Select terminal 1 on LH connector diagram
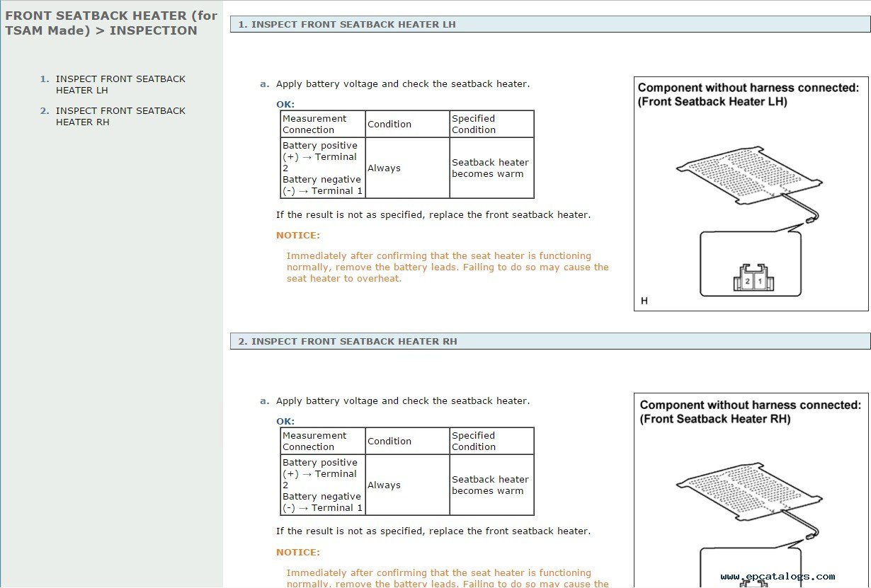871x588 pixels. pos(760,282)
